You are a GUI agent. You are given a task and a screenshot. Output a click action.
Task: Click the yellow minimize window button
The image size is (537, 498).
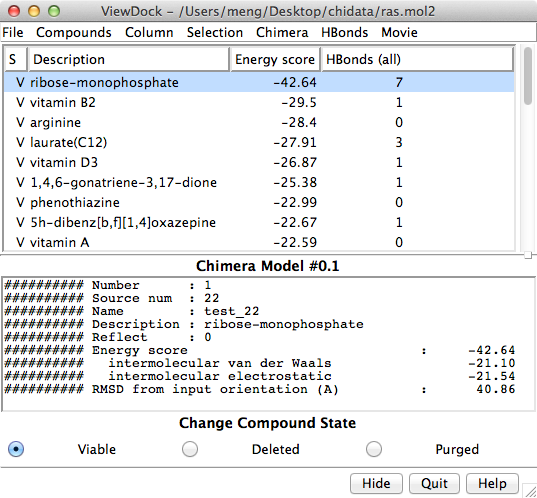(x=34, y=11)
